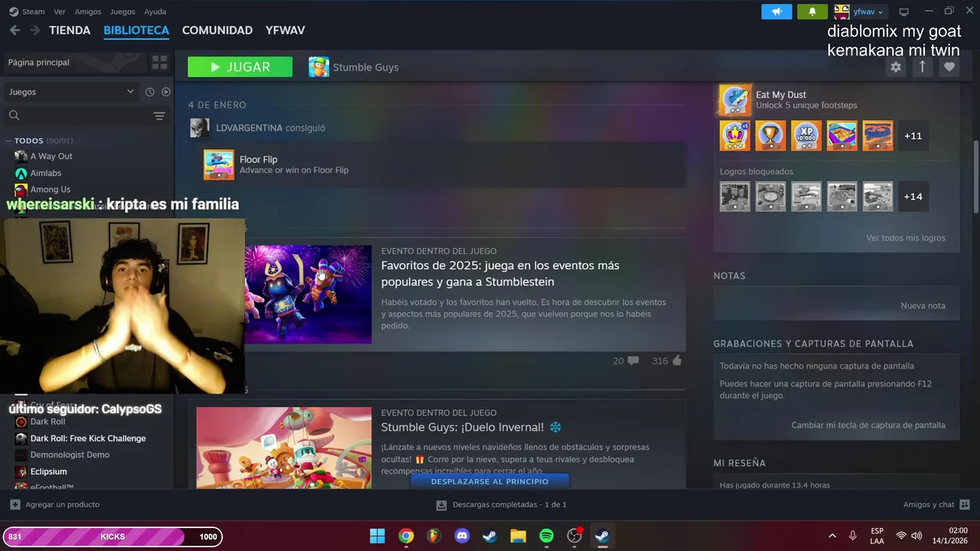This screenshot has width=980, height=551.
Task: Open Cambiar mi tecla de captura link
Action: coord(868,425)
